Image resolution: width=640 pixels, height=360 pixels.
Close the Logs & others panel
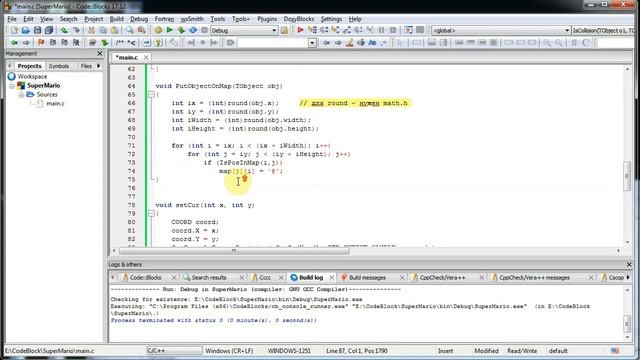(x=629, y=264)
